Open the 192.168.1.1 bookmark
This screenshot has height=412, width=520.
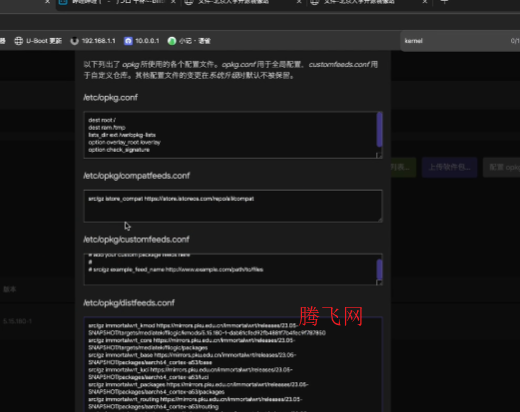click(x=93, y=41)
